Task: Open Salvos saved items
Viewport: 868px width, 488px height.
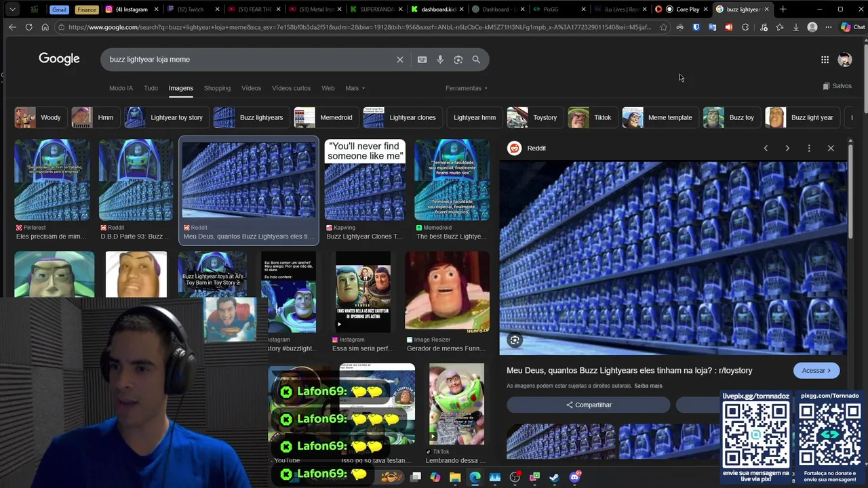Action: click(837, 86)
